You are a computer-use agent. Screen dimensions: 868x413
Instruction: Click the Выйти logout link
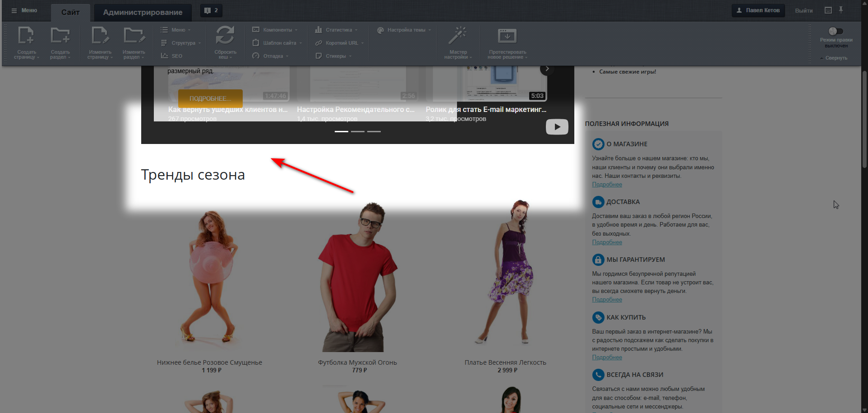pos(803,10)
